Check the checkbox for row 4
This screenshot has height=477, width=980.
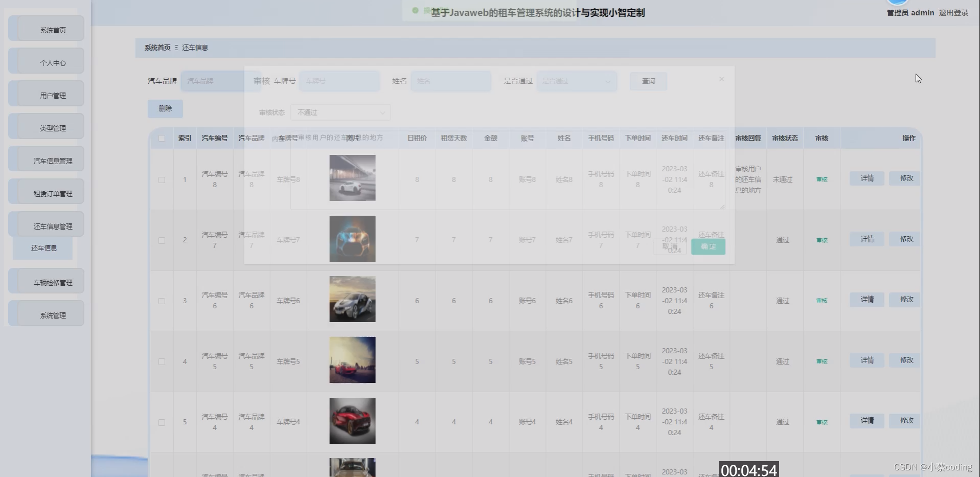[162, 361]
